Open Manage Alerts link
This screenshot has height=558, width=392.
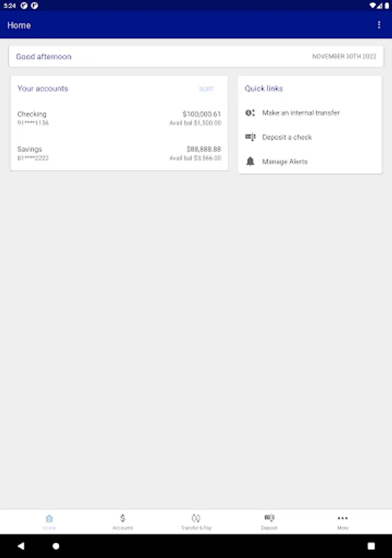tap(285, 161)
